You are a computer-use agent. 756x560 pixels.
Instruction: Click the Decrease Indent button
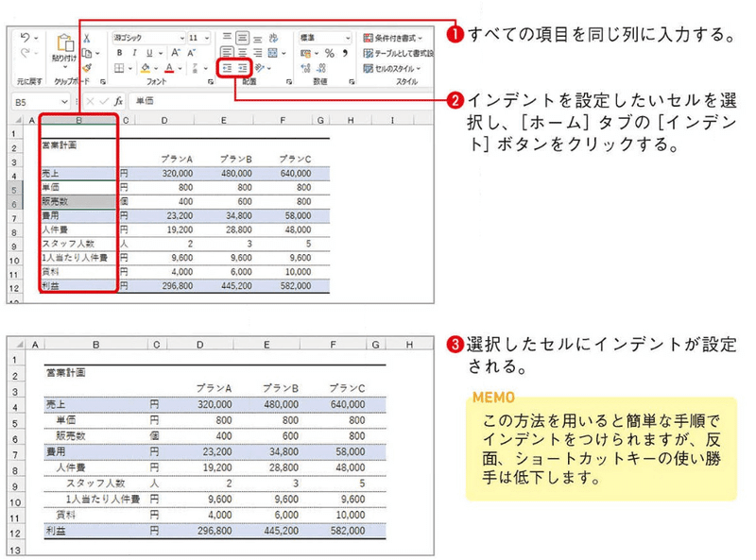point(227,68)
